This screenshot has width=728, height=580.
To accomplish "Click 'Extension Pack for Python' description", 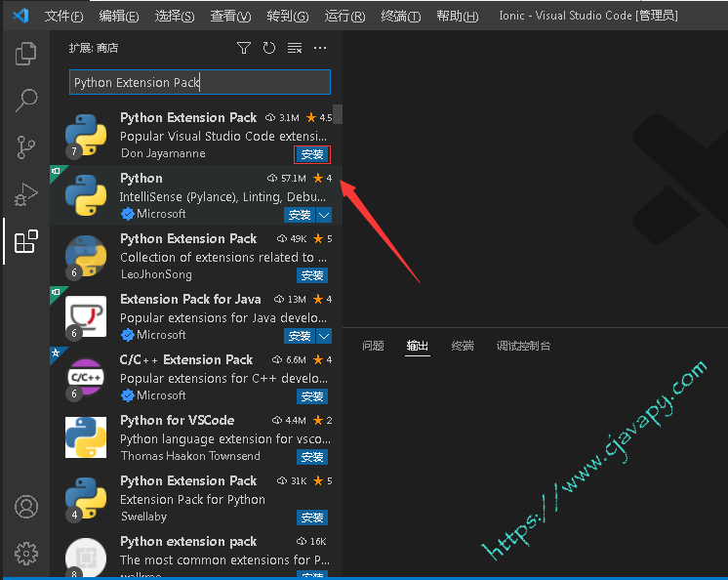I will tap(192, 500).
